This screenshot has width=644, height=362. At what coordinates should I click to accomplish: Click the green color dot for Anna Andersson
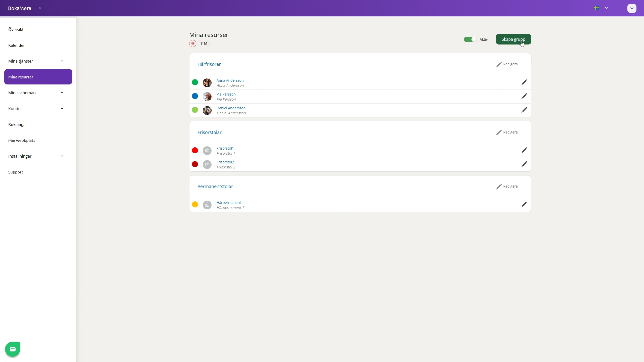pyautogui.click(x=195, y=82)
